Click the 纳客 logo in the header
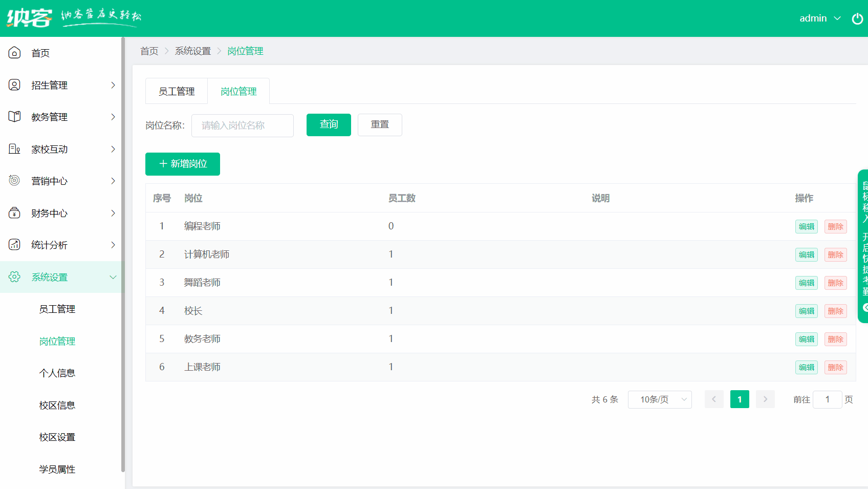This screenshot has height=489, width=868. 29,17
